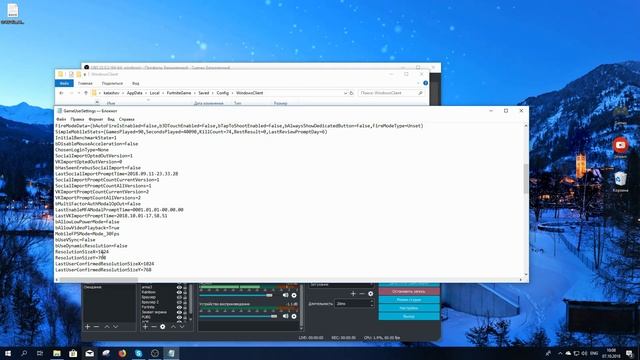Show hidden system tray icons

click(560, 353)
